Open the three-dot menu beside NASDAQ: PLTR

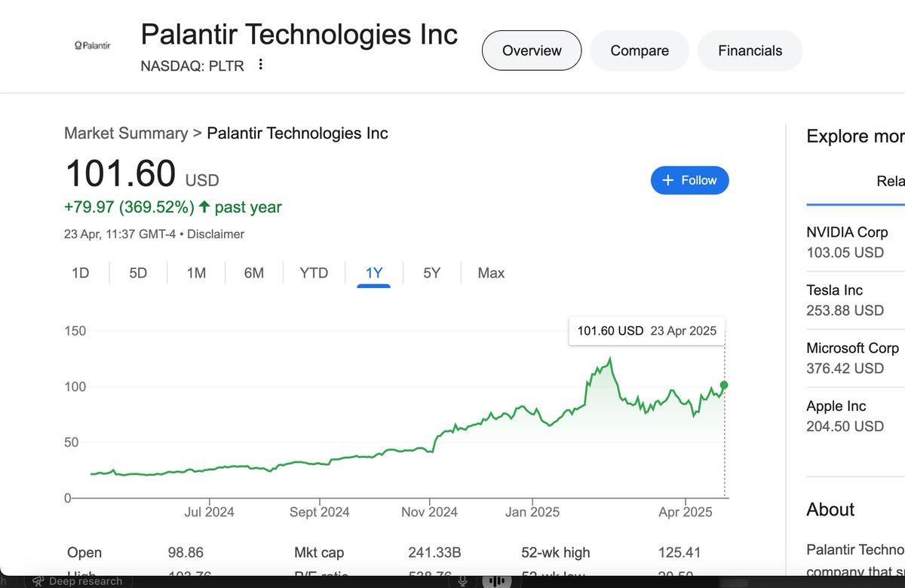pyautogui.click(x=261, y=65)
